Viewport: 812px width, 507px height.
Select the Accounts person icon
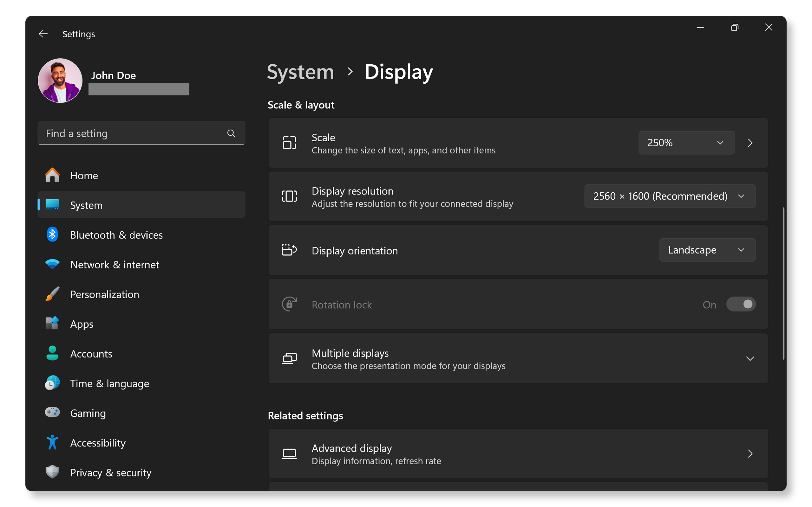[x=52, y=353]
